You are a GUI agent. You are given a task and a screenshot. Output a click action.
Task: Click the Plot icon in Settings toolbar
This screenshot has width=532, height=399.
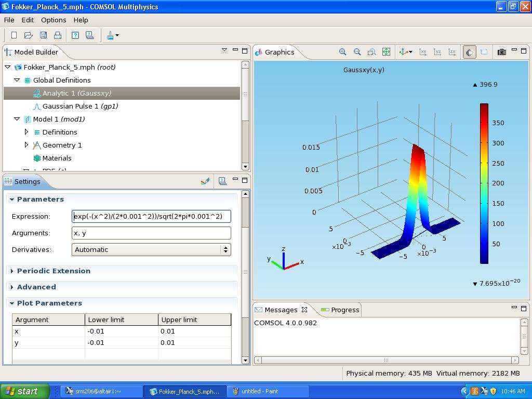(x=205, y=181)
